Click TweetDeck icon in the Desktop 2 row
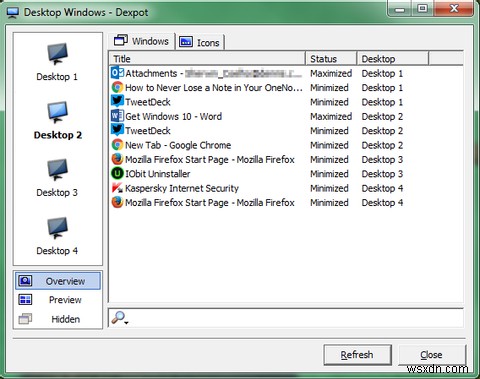The image size is (480, 379). pos(117,130)
